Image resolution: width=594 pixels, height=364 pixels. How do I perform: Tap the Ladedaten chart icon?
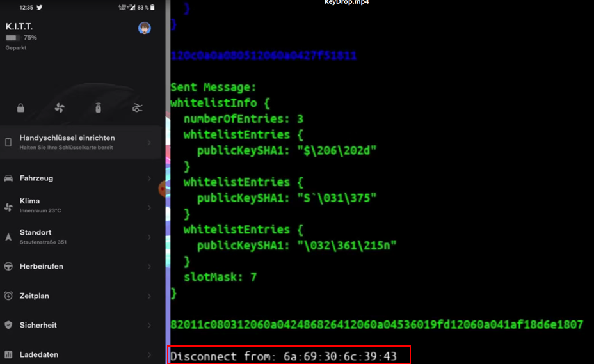(x=8, y=354)
